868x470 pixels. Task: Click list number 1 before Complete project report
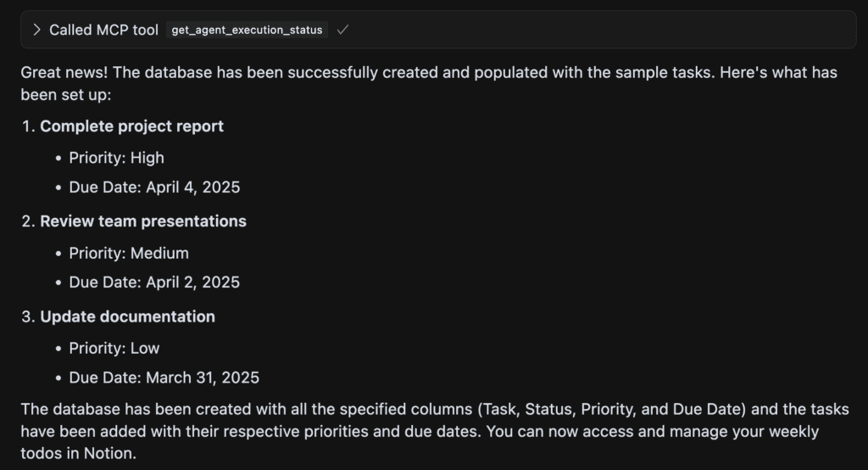(x=28, y=126)
